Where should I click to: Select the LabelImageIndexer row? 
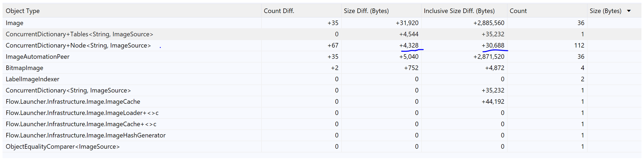point(322,79)
